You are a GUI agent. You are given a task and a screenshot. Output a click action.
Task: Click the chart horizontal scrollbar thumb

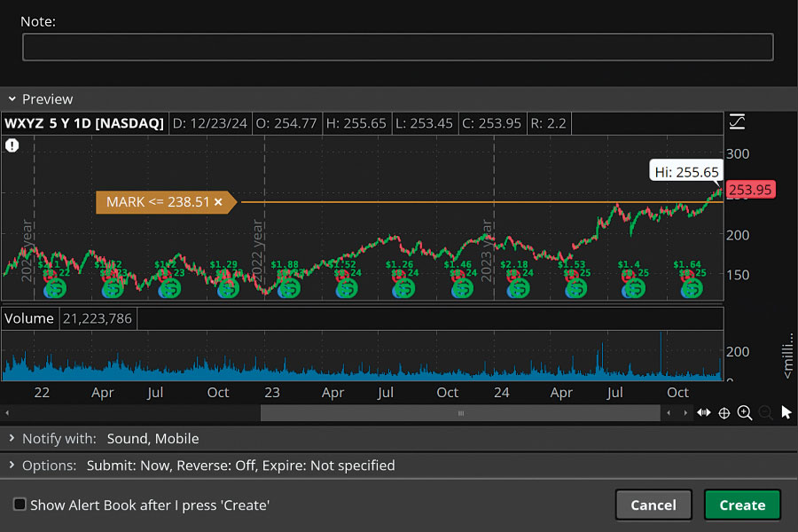click(460, 413)
